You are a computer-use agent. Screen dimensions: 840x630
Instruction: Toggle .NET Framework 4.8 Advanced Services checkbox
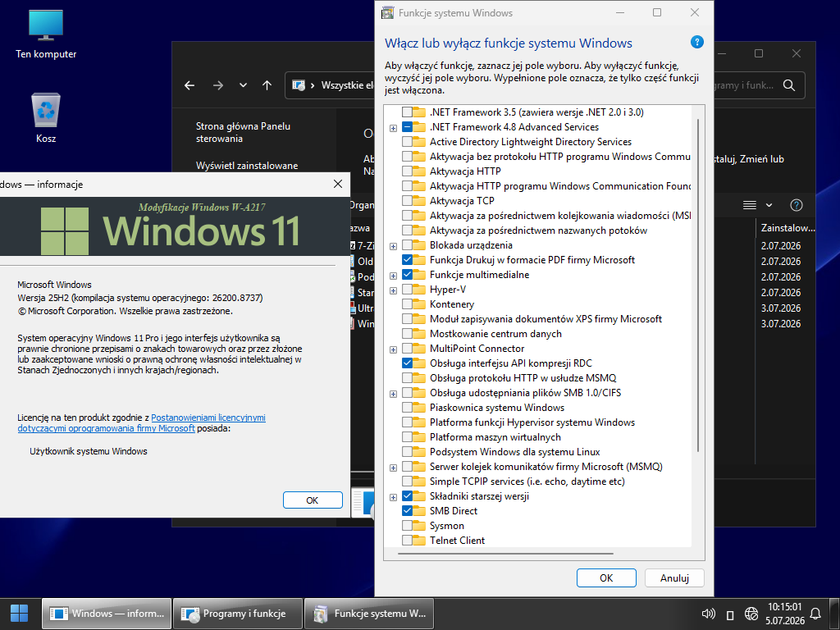coord(407,127)
